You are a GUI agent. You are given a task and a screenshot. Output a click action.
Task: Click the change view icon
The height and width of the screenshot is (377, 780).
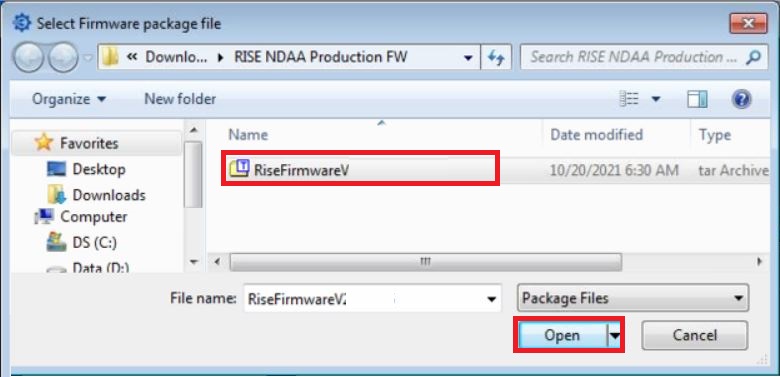coord(629,99)
